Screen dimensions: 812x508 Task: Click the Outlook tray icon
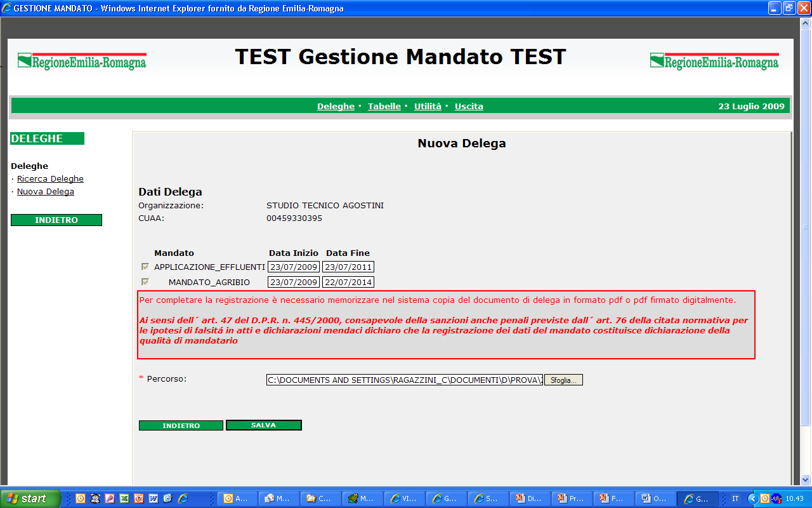(x=764, y=498)
